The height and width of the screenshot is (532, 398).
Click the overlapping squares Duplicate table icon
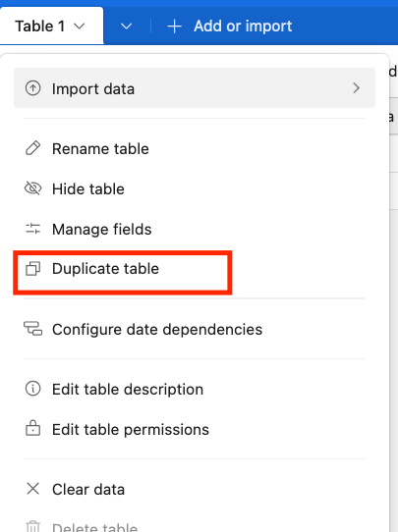[33, 269]
